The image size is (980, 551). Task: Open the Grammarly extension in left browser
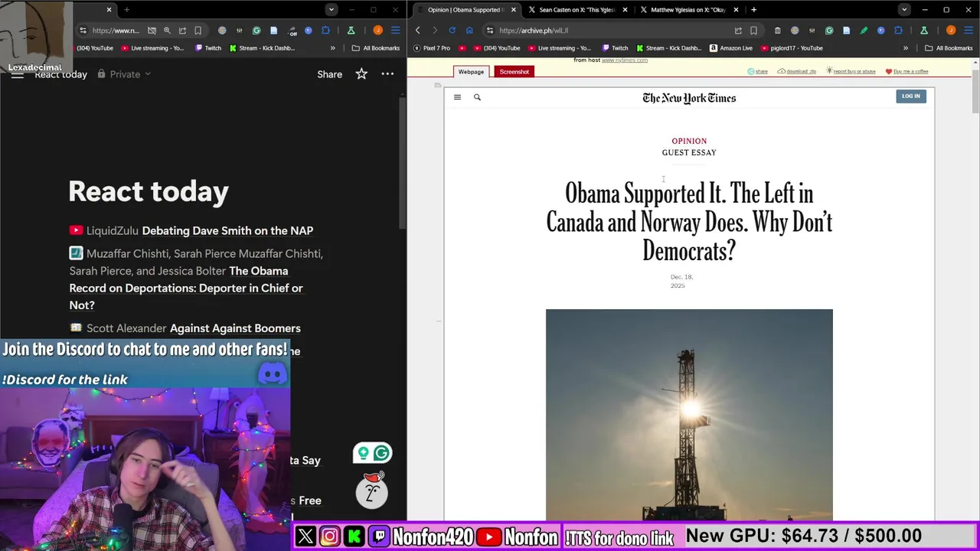(x=256, y=31)
